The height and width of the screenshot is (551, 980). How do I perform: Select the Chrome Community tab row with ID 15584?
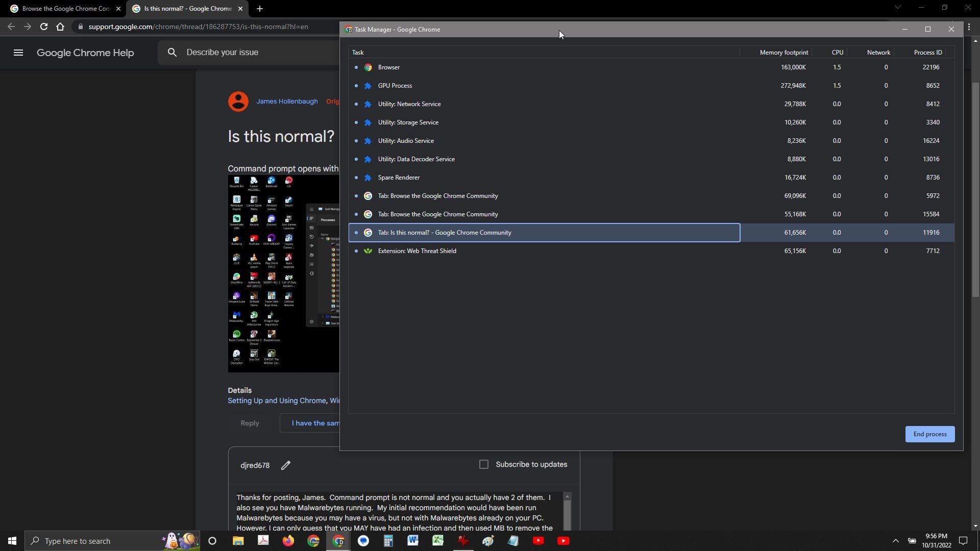(x=651, y=214)
